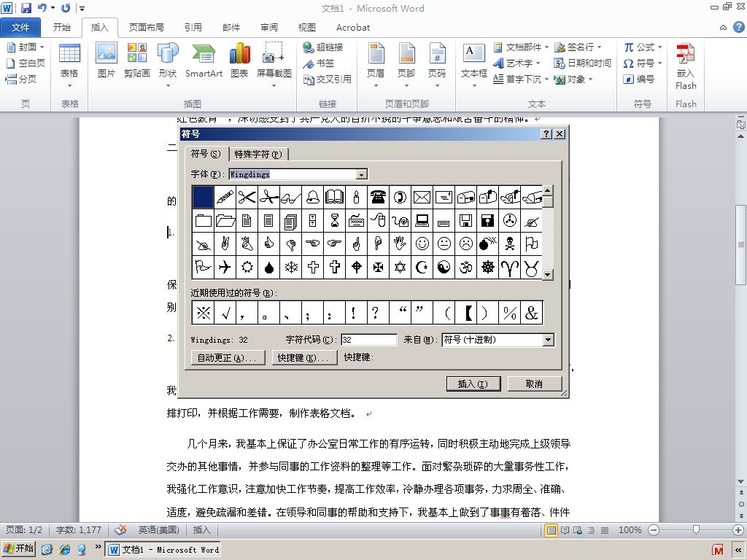Viewport: 747px width, 560px height.
Task: Open the Clip Art (剪贴画) tool
Action: click(x=136, y=60)
